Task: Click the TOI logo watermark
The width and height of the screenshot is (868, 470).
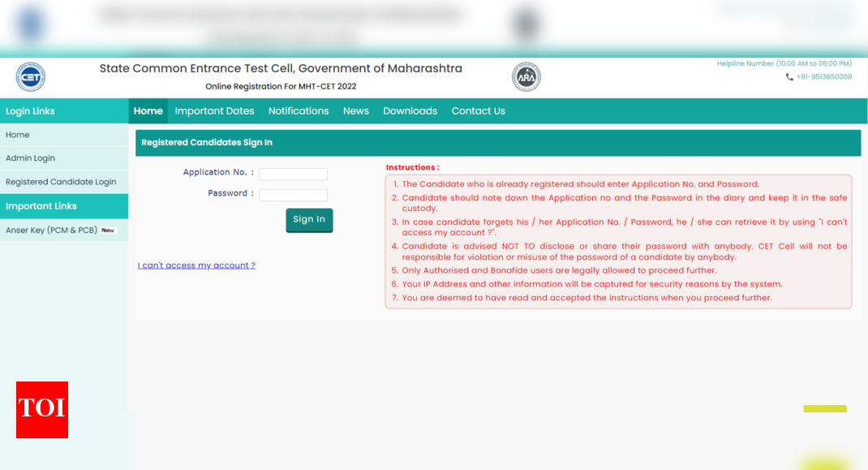Action: (41, 411)
